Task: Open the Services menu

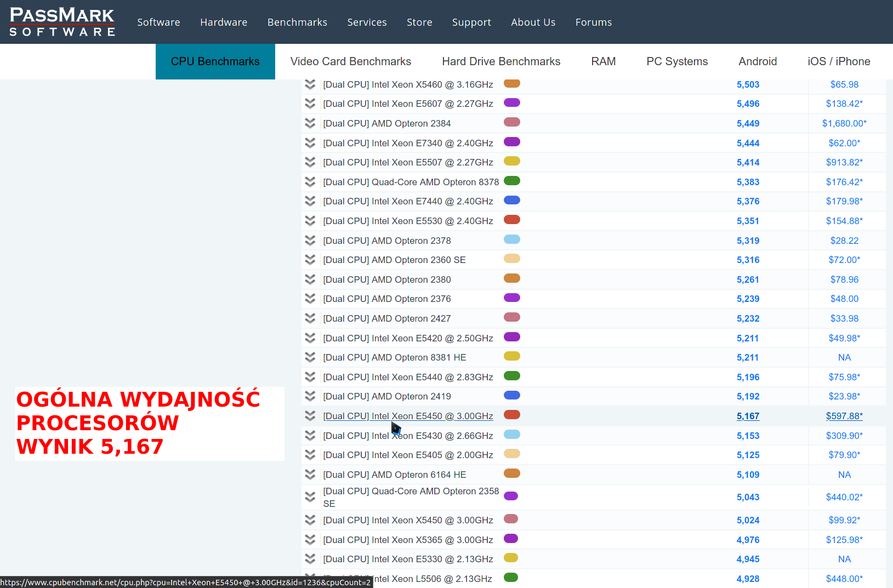Action: coord(367,22)
